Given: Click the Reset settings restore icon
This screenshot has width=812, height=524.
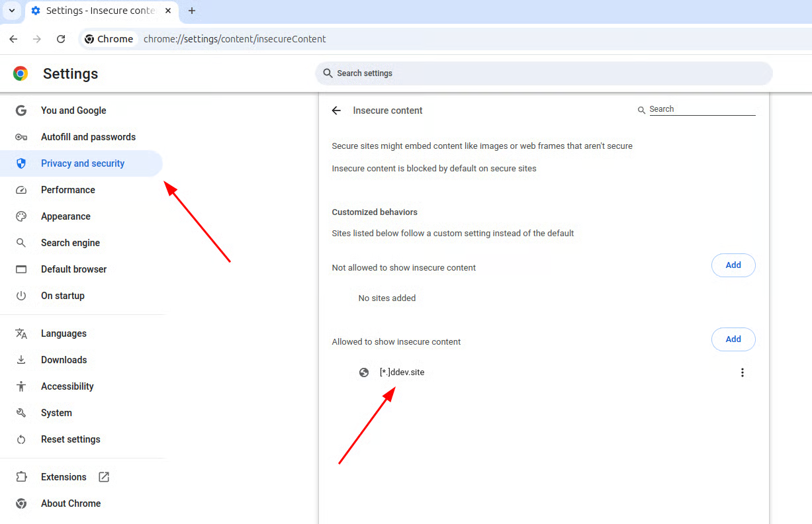Looking at the screenshot, I should (x=21, y=439).
